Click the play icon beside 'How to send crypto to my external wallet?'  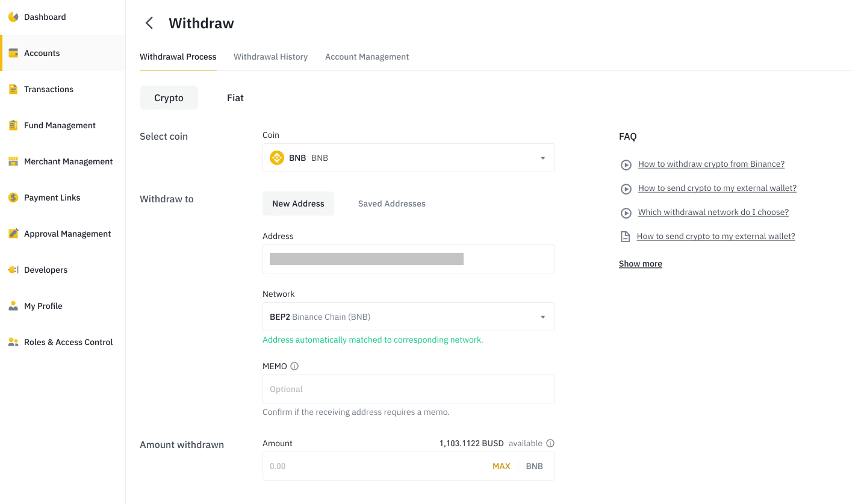coord(626,188)
